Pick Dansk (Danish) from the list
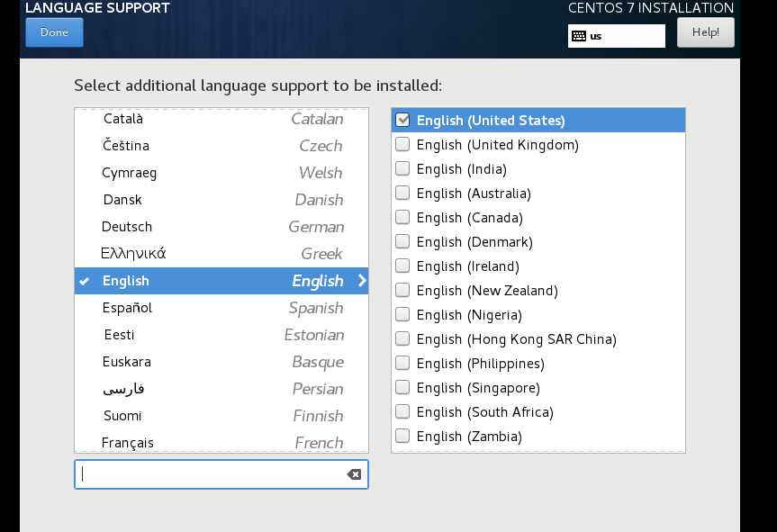 [x=221, y=200]
